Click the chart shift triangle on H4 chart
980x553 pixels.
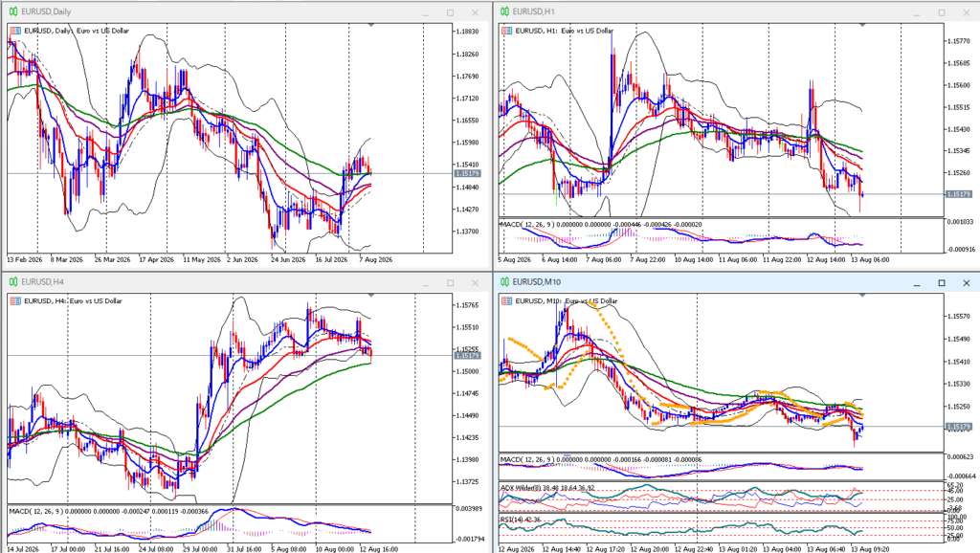(x=371, y=297)
